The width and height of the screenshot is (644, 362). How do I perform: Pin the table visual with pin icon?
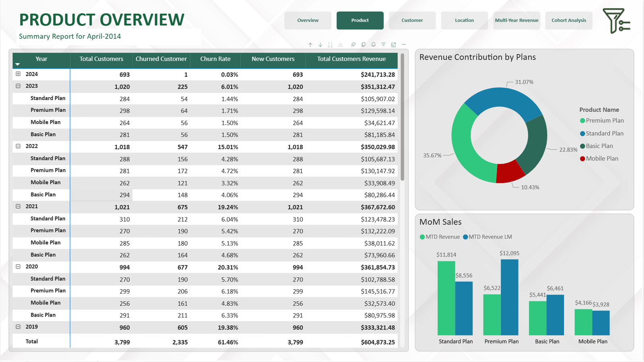click(x=353, y=45)
